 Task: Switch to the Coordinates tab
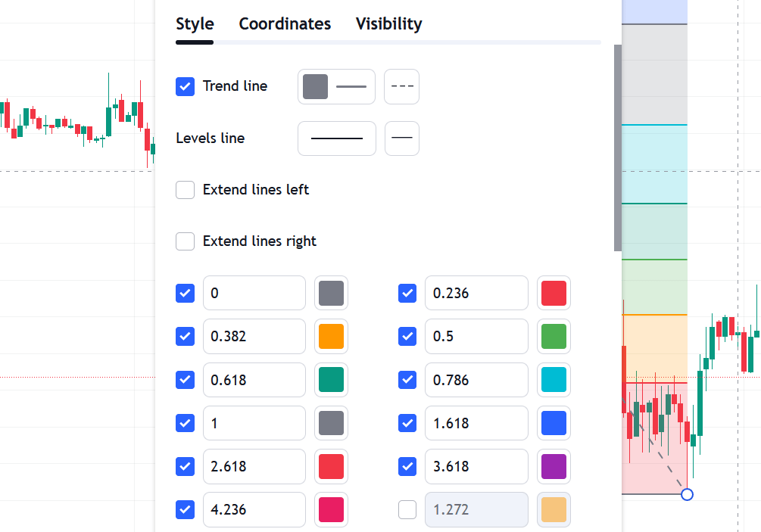(285, 23)
